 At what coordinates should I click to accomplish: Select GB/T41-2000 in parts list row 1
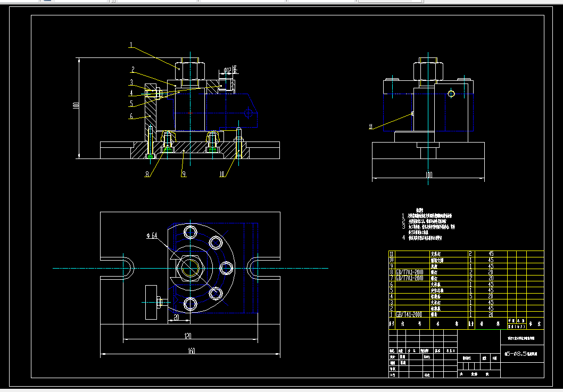[x=408, y=314]
